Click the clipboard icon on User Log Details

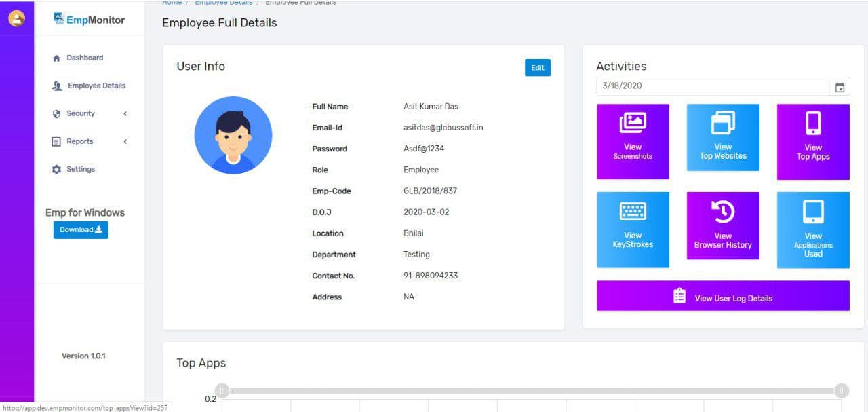point(679,296)
